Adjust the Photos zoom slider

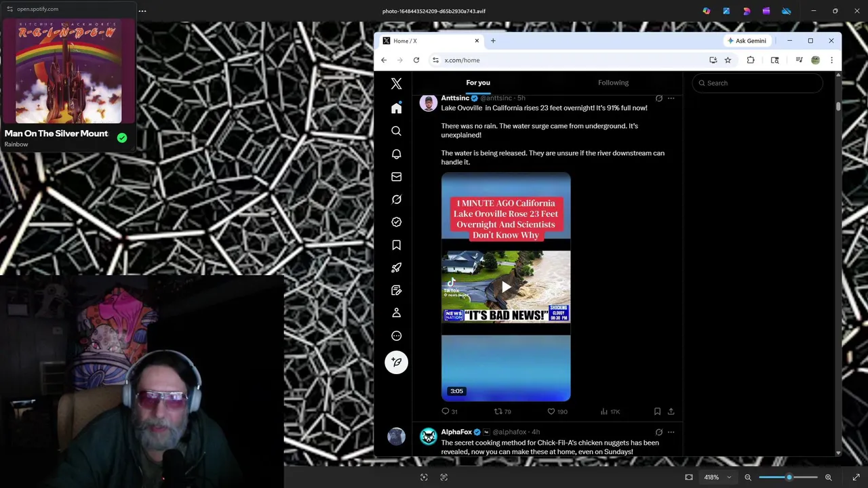point(788,477)
